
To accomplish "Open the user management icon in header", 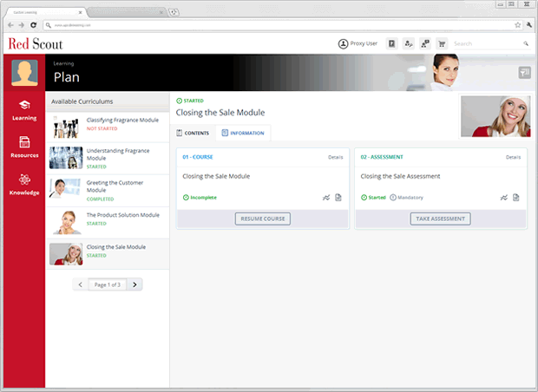I will coord(409,44).
